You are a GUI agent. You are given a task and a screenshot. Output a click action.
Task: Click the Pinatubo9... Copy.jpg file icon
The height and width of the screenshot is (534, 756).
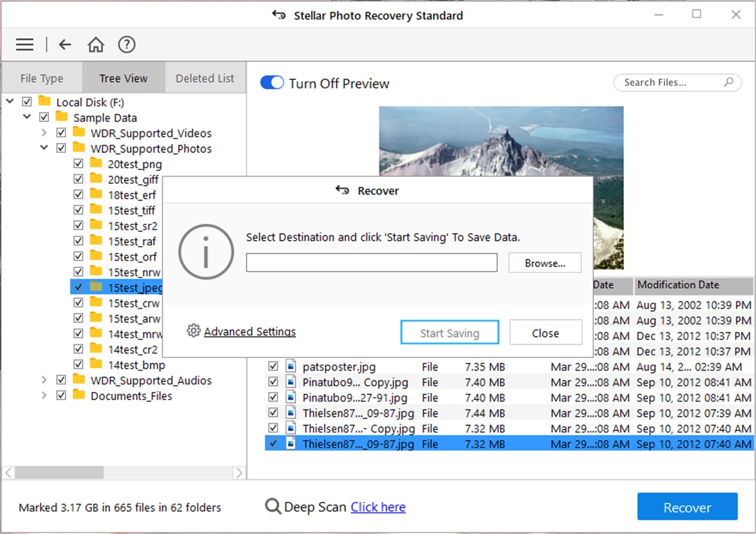[291, 382]
